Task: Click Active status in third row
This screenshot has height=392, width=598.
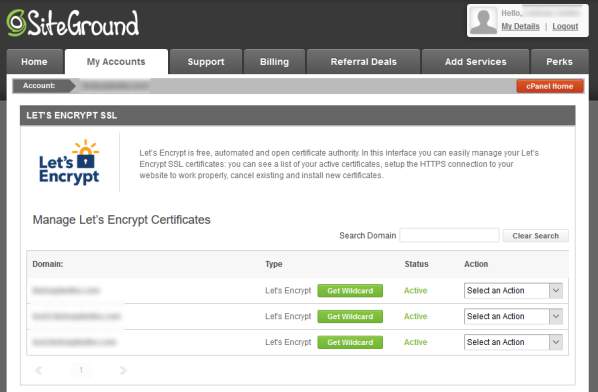Action: pos(416,342)
